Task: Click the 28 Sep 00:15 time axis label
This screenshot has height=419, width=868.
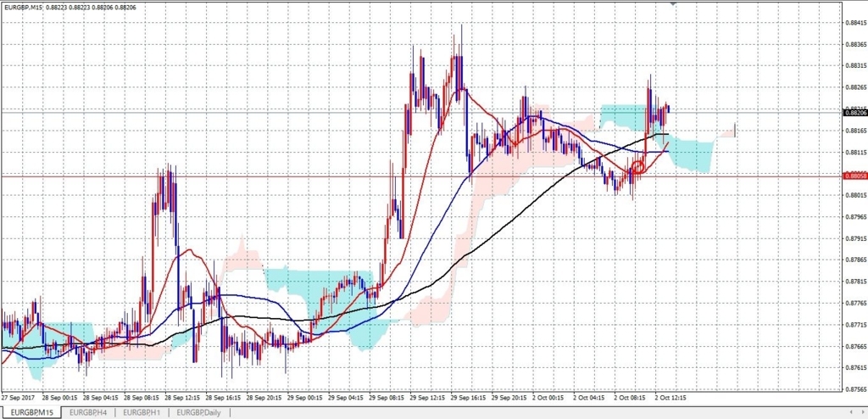Action: pos(58,398)
